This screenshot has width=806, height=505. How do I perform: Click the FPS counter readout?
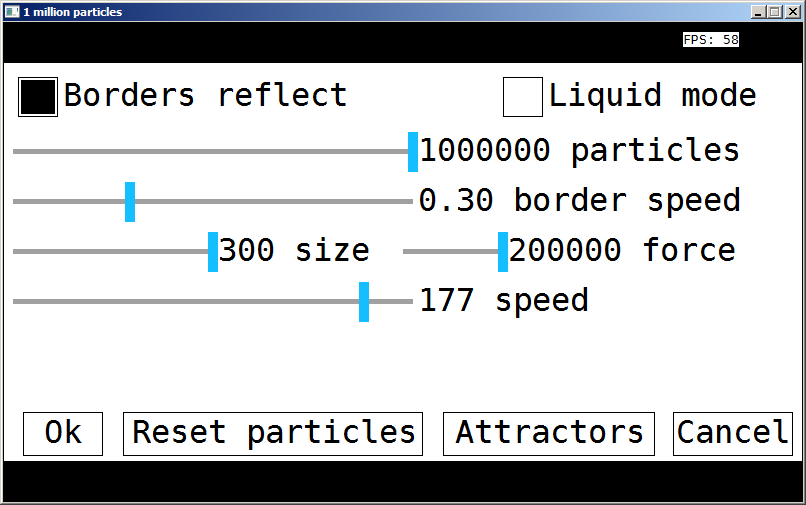[x=711, y=40]
